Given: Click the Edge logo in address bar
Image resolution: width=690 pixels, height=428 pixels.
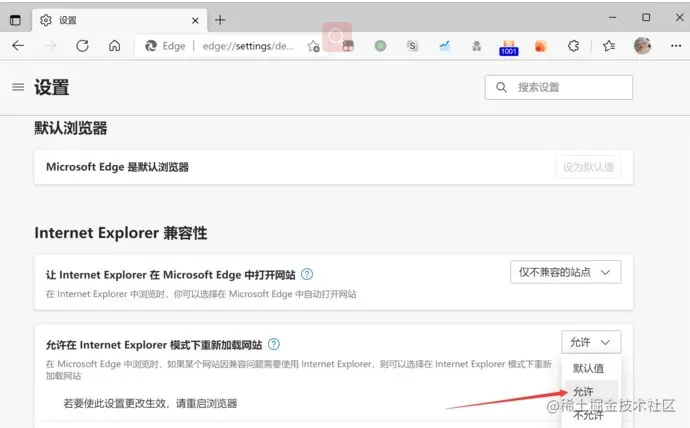Looking at the screenshot, I should [x=151, y=46].
